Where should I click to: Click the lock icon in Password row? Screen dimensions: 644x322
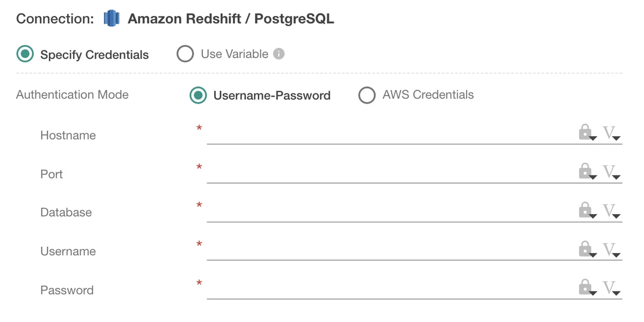click(x=586, y=288)
